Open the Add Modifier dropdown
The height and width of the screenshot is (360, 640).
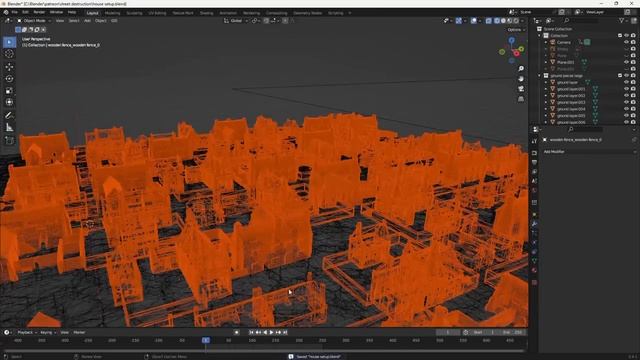pos(589,152)
